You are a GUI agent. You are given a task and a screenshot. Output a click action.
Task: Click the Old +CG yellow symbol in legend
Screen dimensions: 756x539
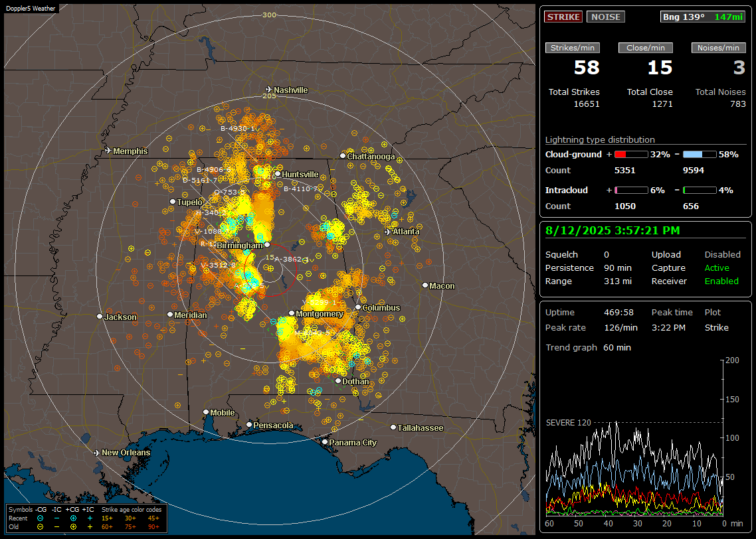point(73,527)
